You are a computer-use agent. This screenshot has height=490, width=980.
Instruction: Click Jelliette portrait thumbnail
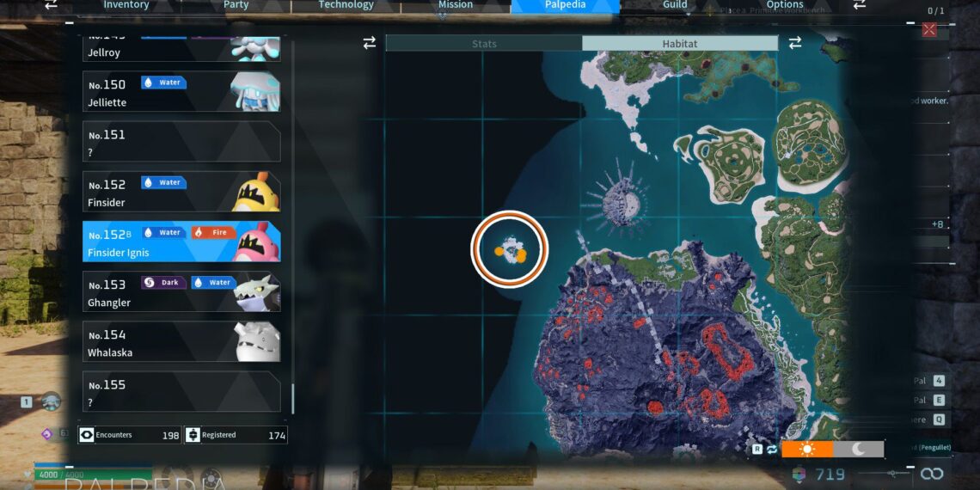point(255,91)
